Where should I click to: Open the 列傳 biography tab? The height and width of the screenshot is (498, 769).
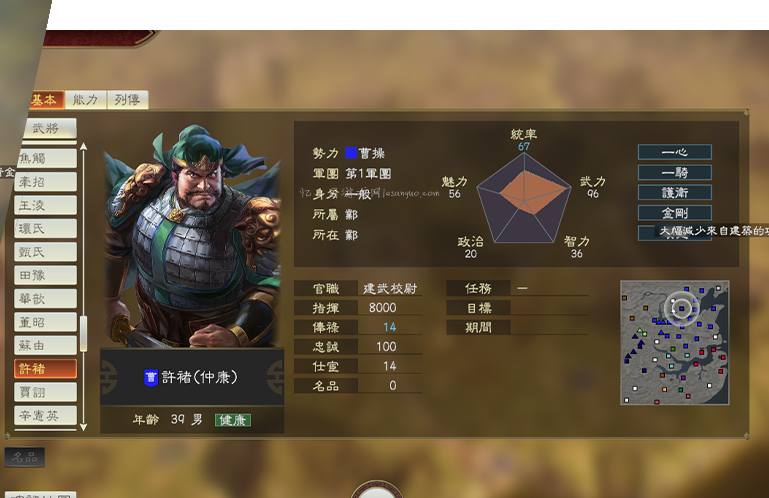coord(128,100)
